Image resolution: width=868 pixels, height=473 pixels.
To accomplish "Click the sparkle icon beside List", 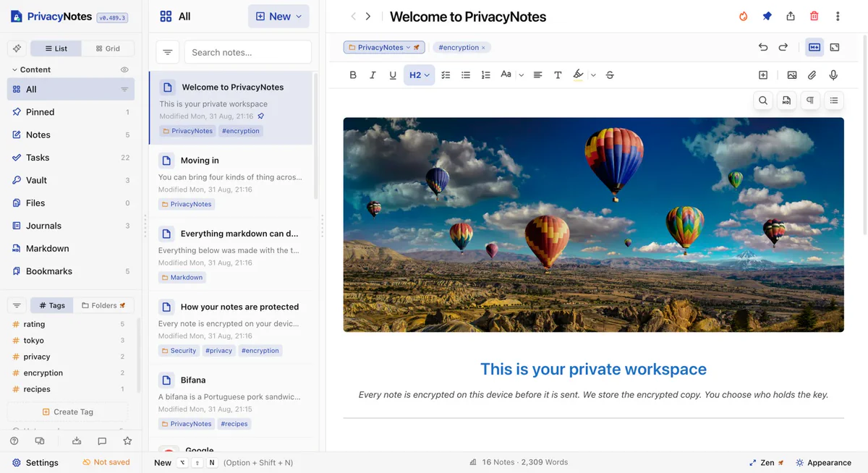I will pos(17,48).
